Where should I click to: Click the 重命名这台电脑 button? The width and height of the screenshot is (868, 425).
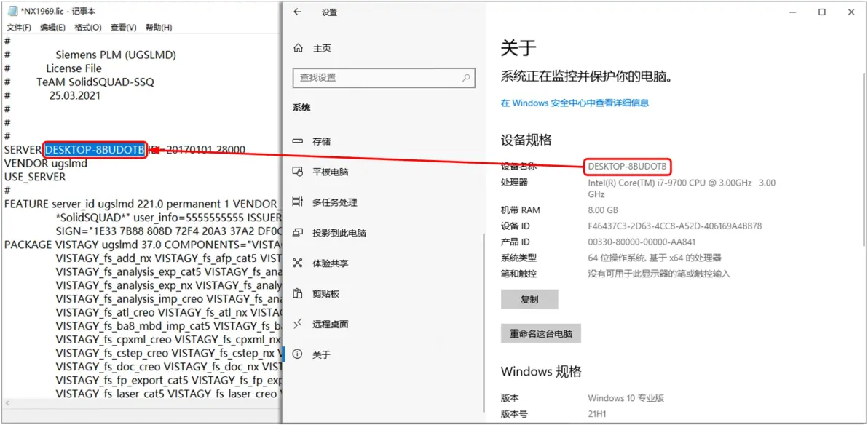coord(540,334)
